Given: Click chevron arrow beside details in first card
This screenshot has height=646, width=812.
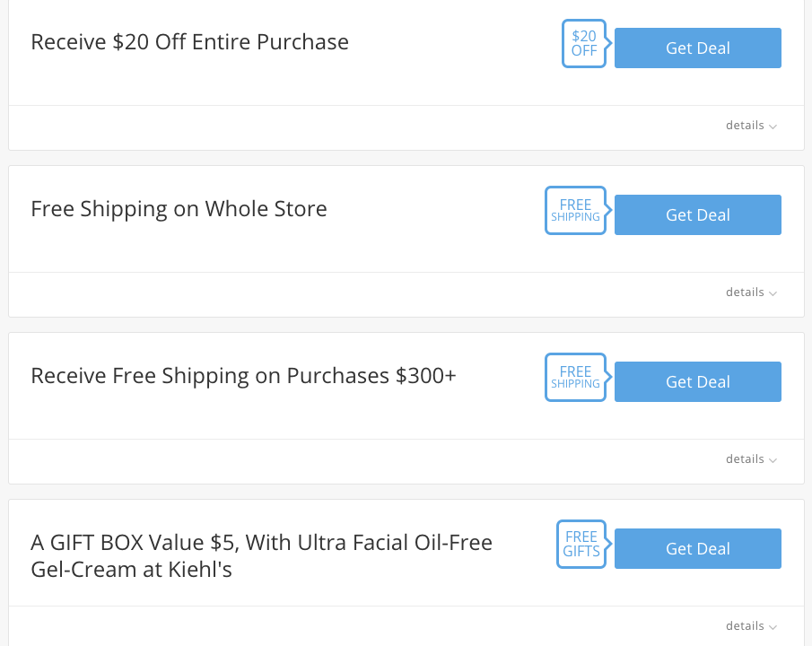Looking at the screenshot, I should 773,127.
